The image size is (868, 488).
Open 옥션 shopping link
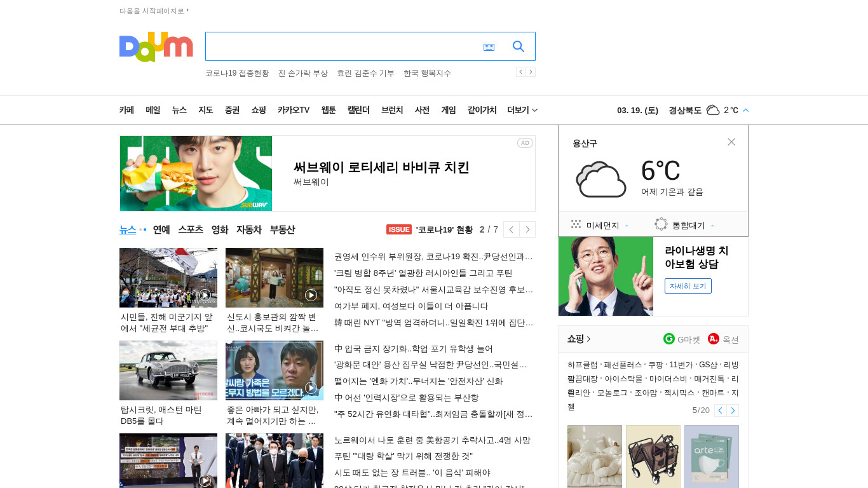(x=723, y=339)
